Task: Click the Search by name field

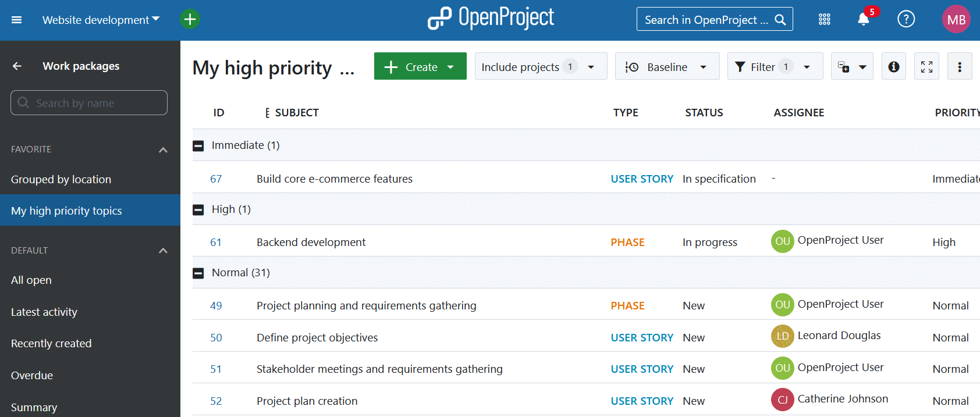Action: (x=89, y=103)
